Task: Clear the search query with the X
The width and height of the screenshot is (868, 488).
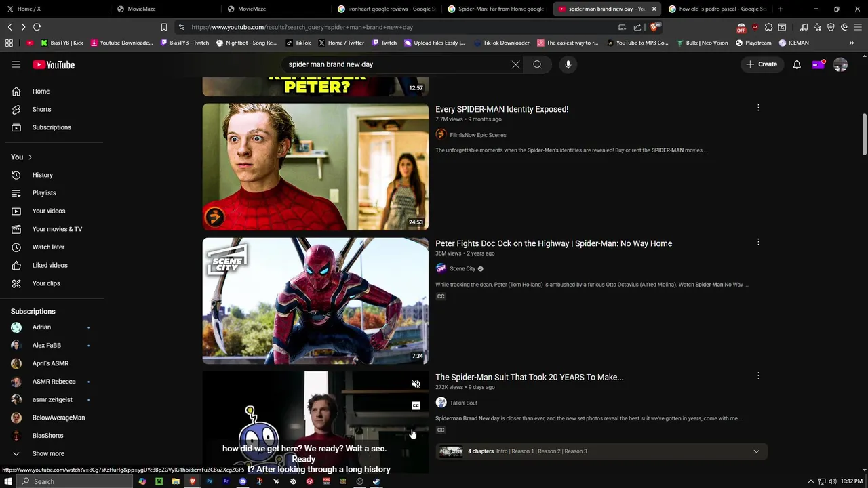Action: [515, 64]
